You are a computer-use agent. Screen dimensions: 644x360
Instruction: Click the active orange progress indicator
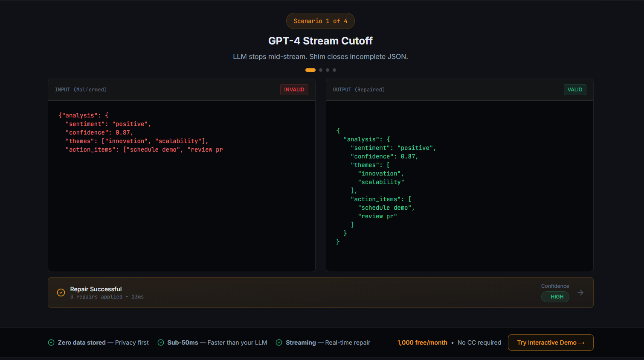tap(310, 70)
